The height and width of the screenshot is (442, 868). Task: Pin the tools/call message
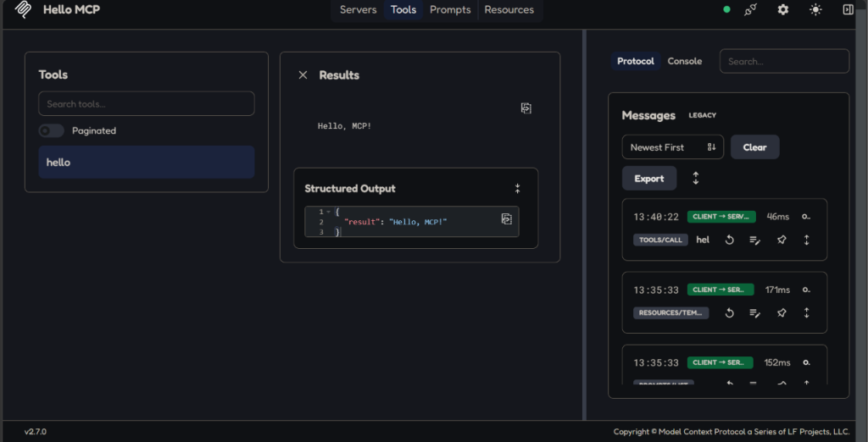click(x=781, y=240)
